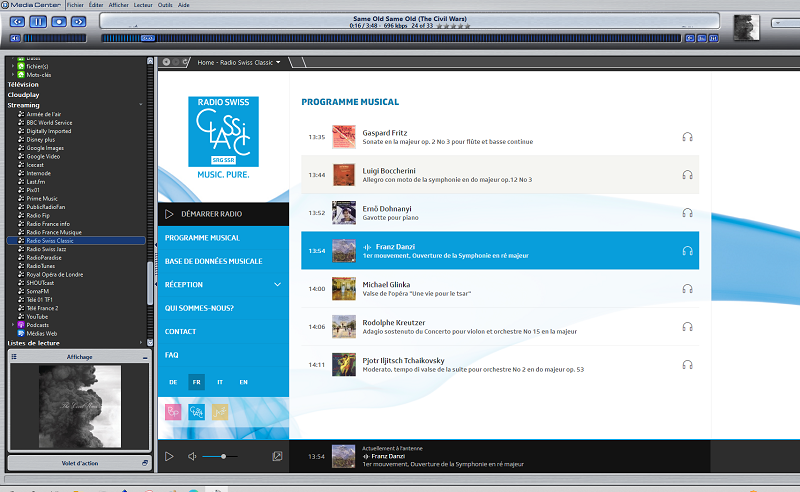Open the Radio Swiss Classic blue icon

pyautogui.click(x=196, y=411)
